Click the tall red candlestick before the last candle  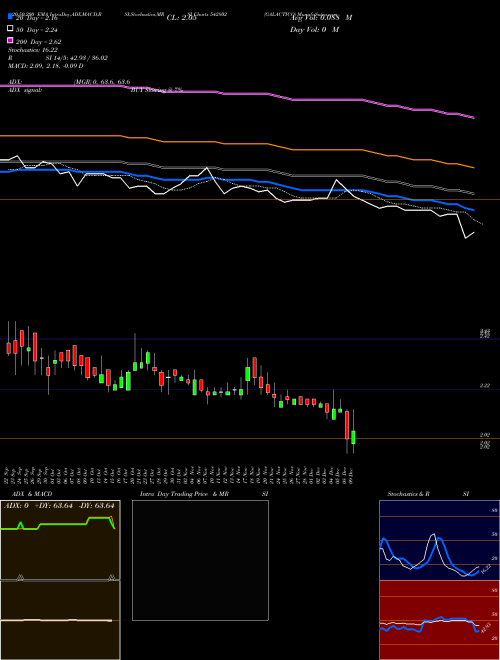point(347,425)
